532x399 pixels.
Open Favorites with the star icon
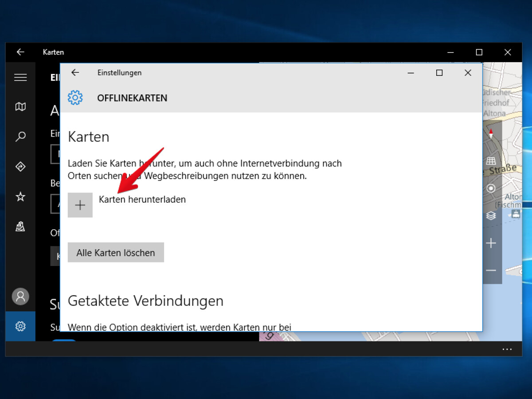[20, 197]
